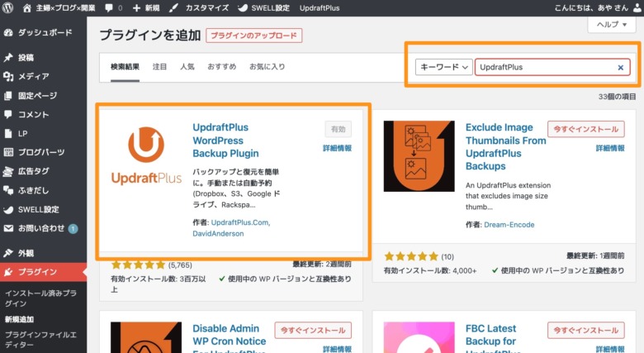Switch to the 人気 tab
Screen dimensions: 644x353
(187, 67)
